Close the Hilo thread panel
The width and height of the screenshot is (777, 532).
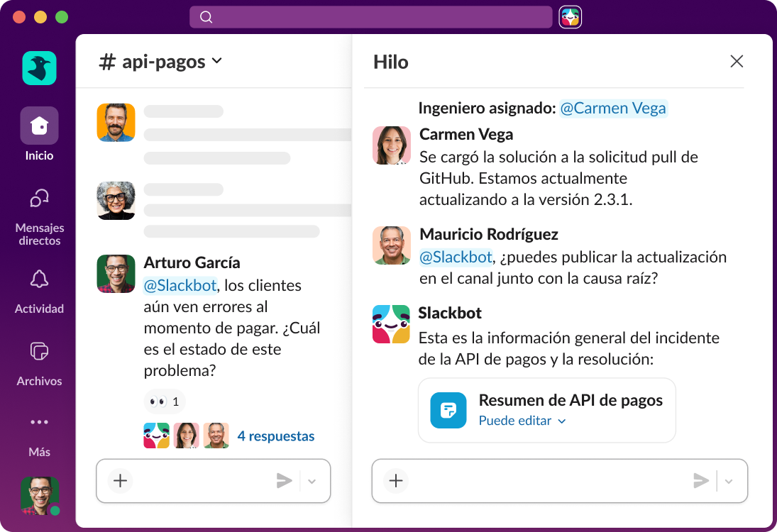[737, 62]
